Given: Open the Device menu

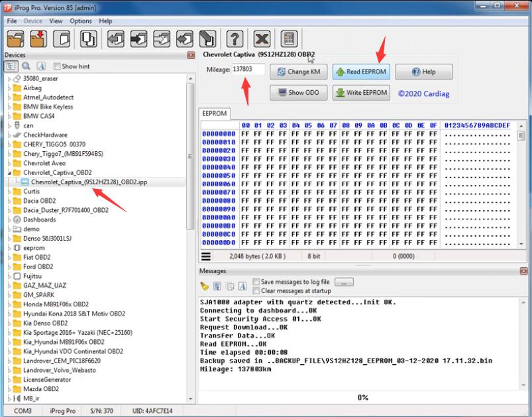Looking at the screenshot, I should (x=33, y=21).
